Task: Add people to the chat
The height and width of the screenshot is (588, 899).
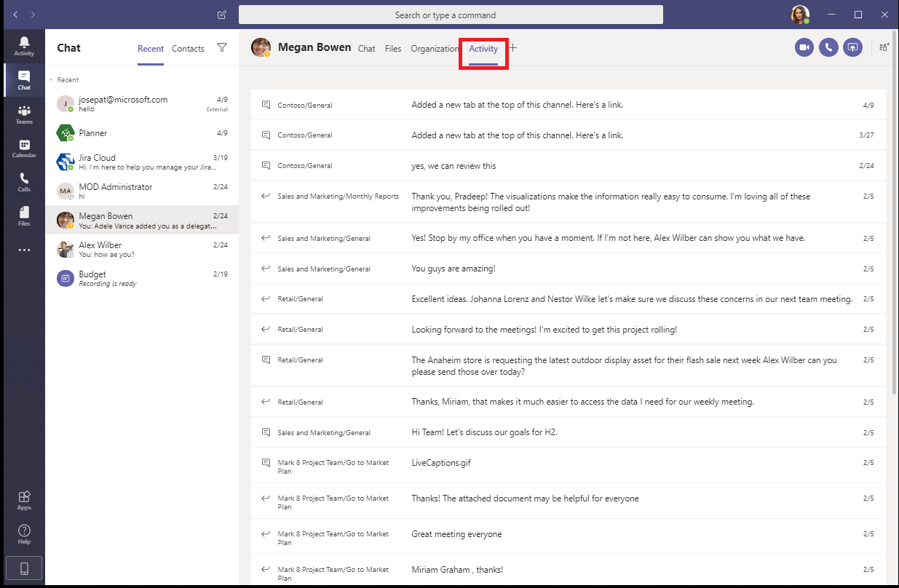Action: 884,47
